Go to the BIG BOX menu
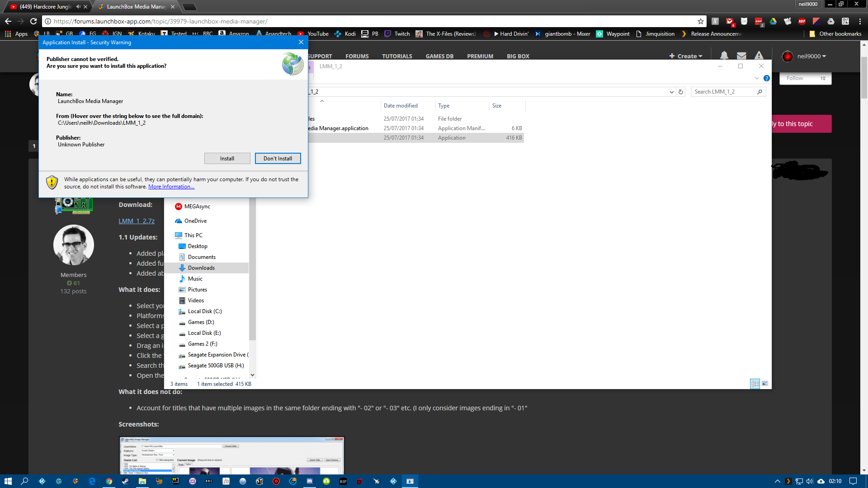This screenshot has width=868, height=488. tap(518, 56)
